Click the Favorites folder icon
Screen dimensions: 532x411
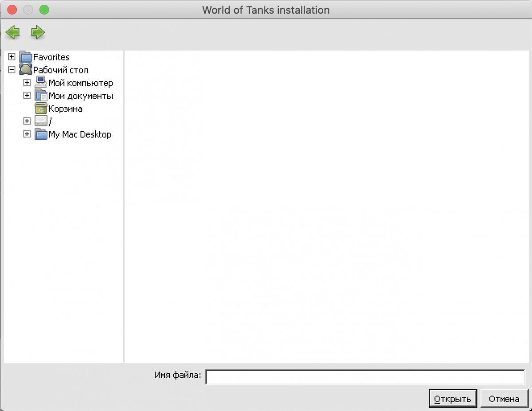click(x=26, y=57)
